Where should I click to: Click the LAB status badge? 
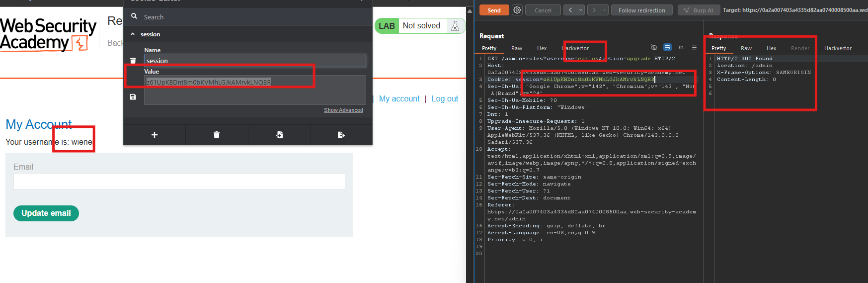(387, 26)
